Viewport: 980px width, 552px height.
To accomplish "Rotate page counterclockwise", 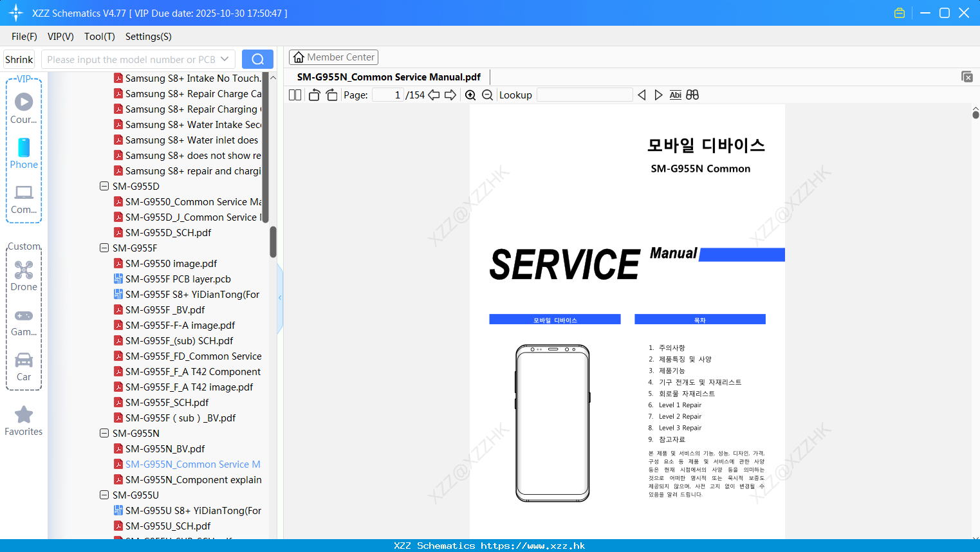I will click(314, 95).
